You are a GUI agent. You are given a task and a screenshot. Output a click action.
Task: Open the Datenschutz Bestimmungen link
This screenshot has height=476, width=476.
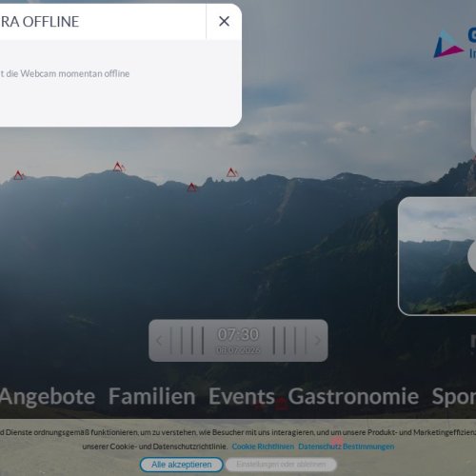(347, 446)
